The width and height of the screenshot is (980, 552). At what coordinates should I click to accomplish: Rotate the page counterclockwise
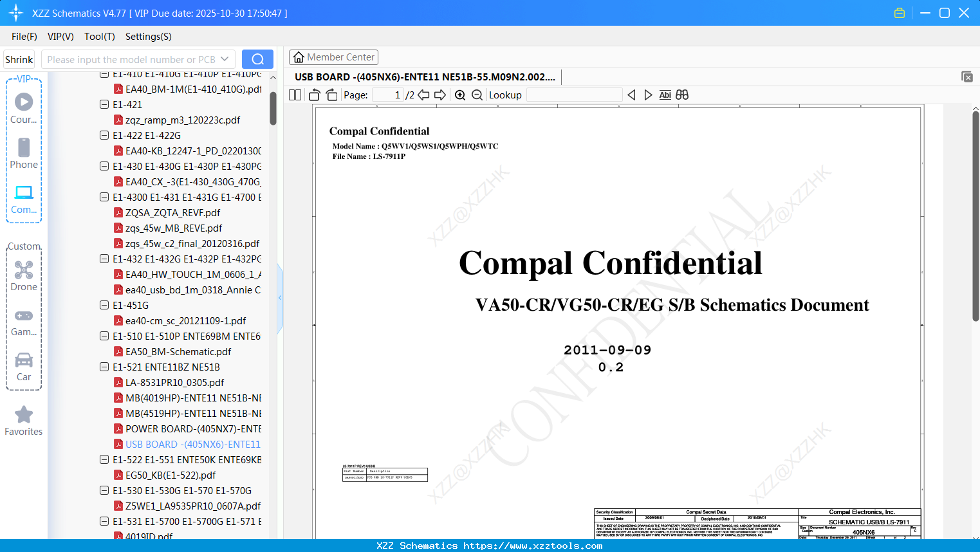click(x=315, y=95)
